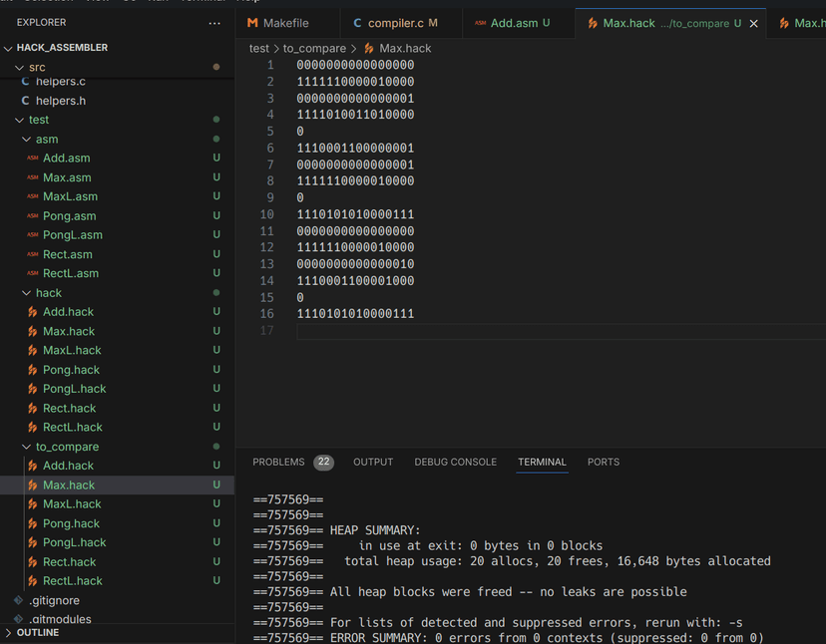Collapse the to_compare folder
826x644 pixels.
click(x=27, y=447)
